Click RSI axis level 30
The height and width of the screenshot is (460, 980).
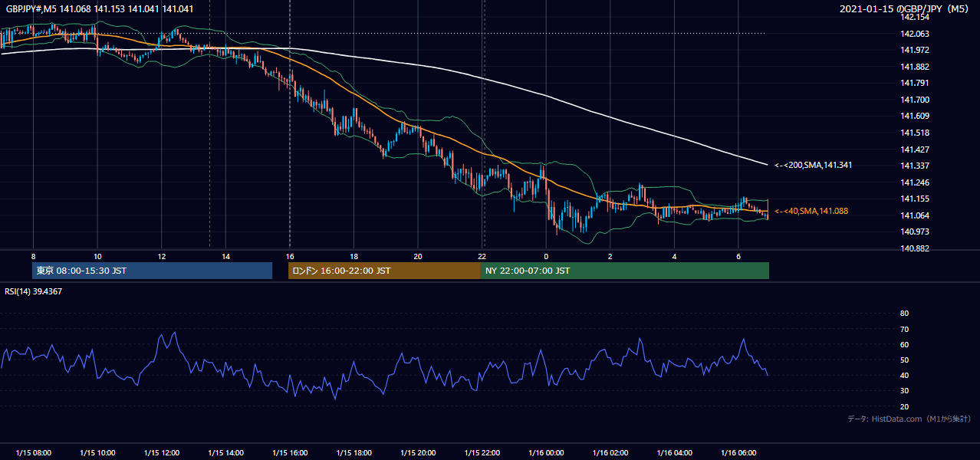coord(904,391)
